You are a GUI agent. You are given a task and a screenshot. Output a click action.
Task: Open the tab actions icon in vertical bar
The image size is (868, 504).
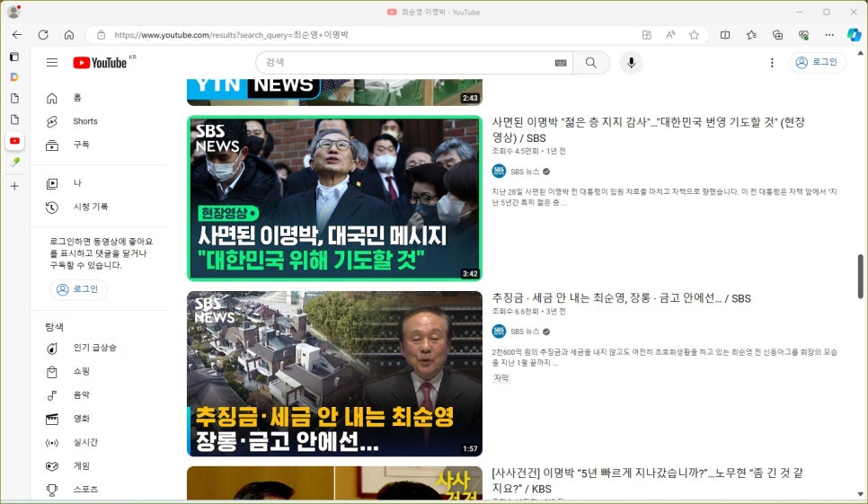pyautogui.click(x=15, y=57)
